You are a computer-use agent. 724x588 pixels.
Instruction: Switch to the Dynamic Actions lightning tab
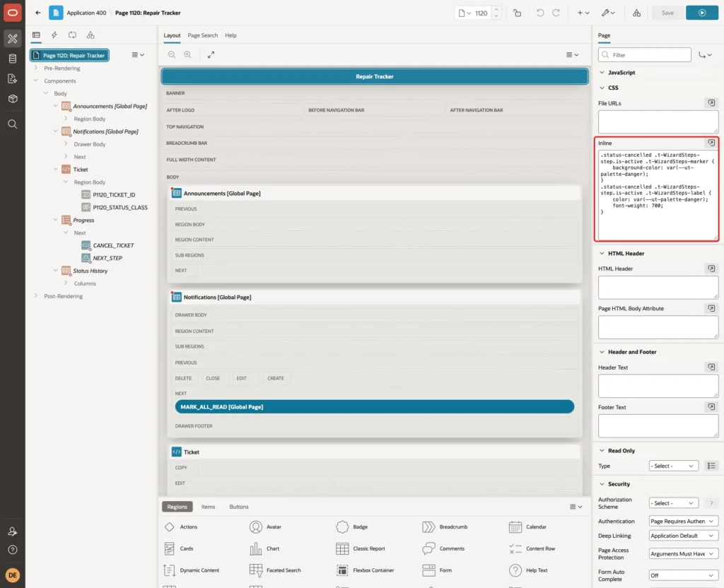[54, 35]
